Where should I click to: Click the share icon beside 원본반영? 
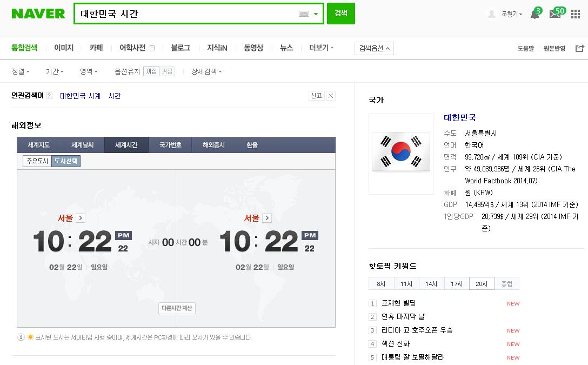[x=580, y=49]
